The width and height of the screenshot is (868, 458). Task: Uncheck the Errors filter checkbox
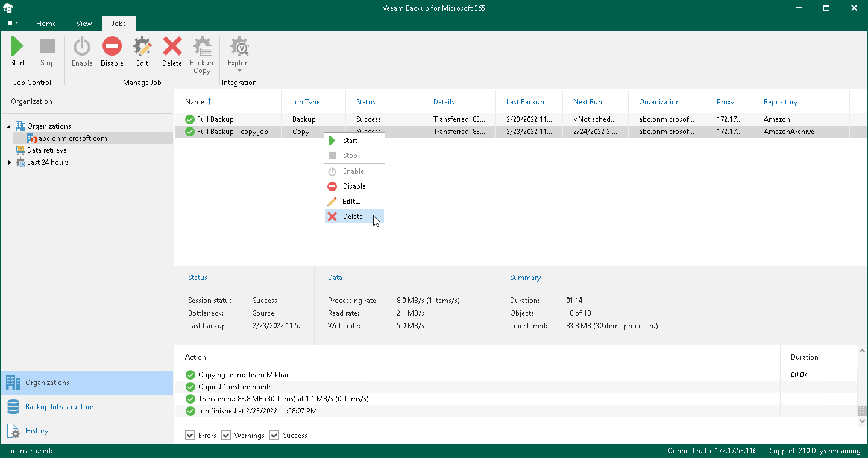point(190,435)
